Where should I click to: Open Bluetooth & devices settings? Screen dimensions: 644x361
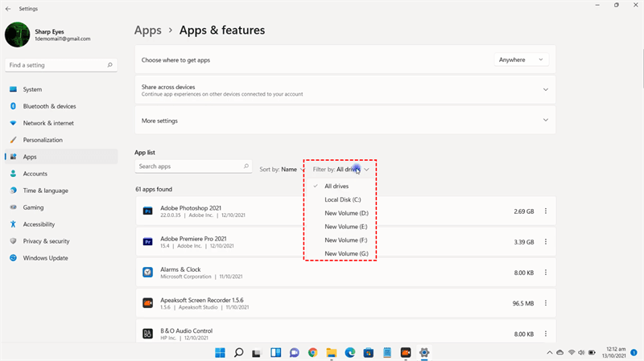click(x=49, y=106)
